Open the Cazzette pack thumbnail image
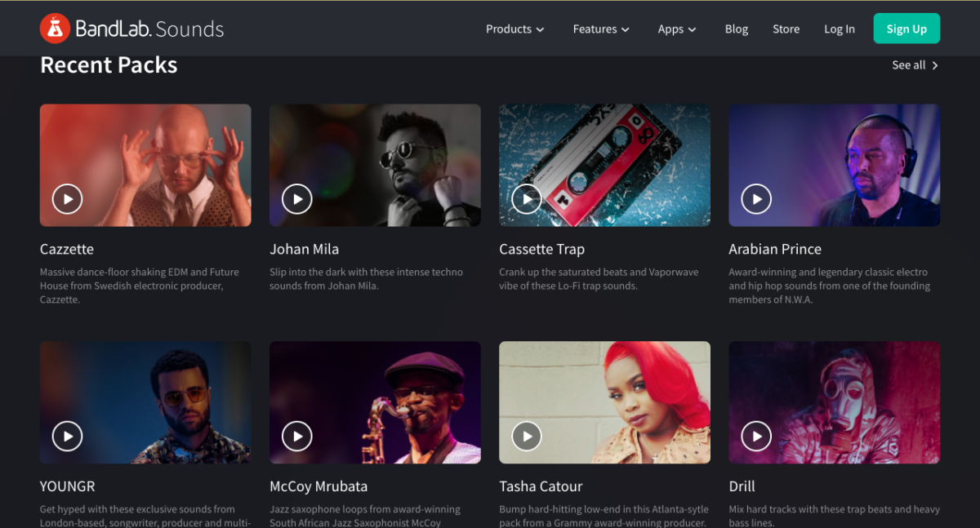Viewport: 980px width, 528px height. click(145, 165)
